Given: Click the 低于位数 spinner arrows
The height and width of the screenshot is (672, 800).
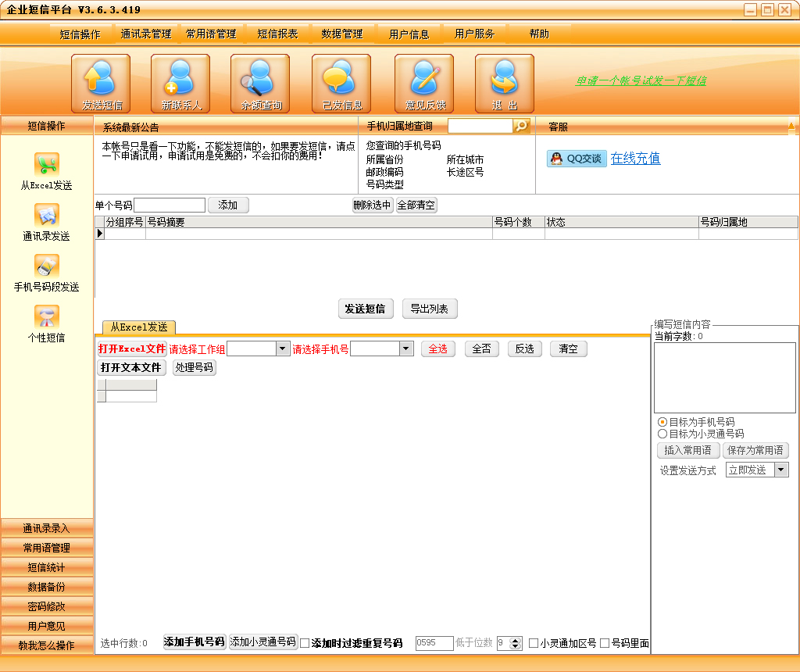Looking at the screenshot, I should [x=516, y=643].
